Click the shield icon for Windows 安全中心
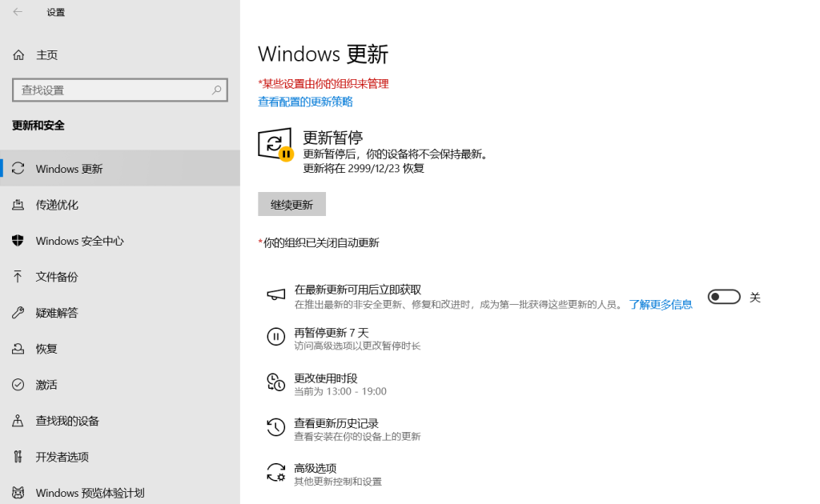The image size is (820, 504). pos(18,240)
